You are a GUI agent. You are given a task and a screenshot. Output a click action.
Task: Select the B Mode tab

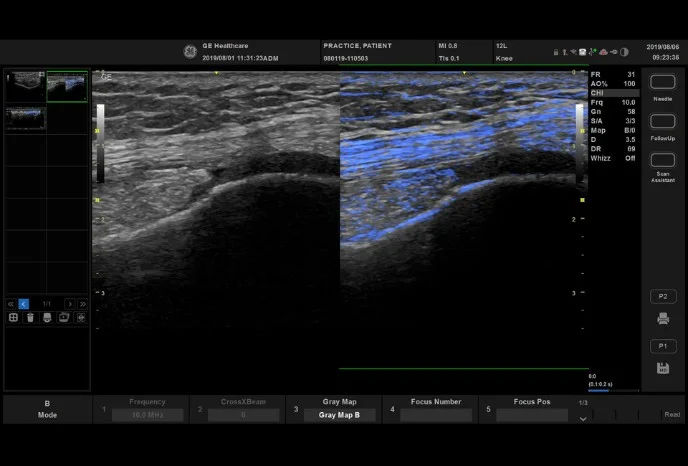(47, 409)
